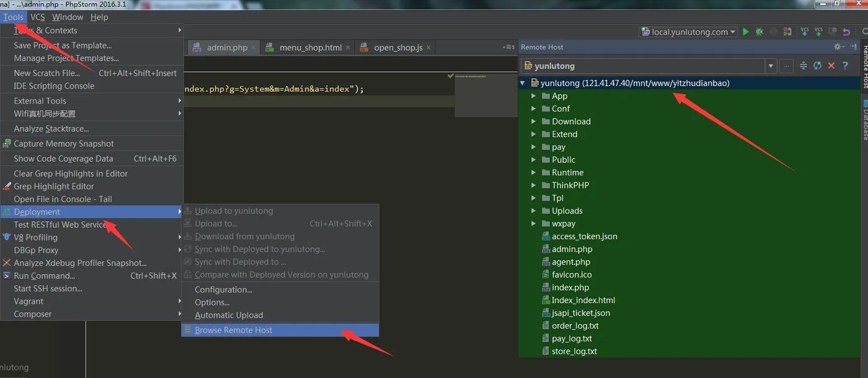
Task: Open IDE Scripting Console
Action: [x=92, y=86]
